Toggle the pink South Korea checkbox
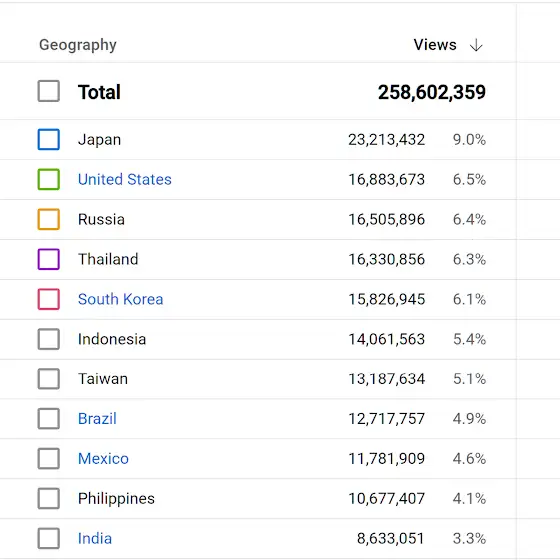This screenshot has height=560, width=560. pyautogui.click(x=49, y=299)
